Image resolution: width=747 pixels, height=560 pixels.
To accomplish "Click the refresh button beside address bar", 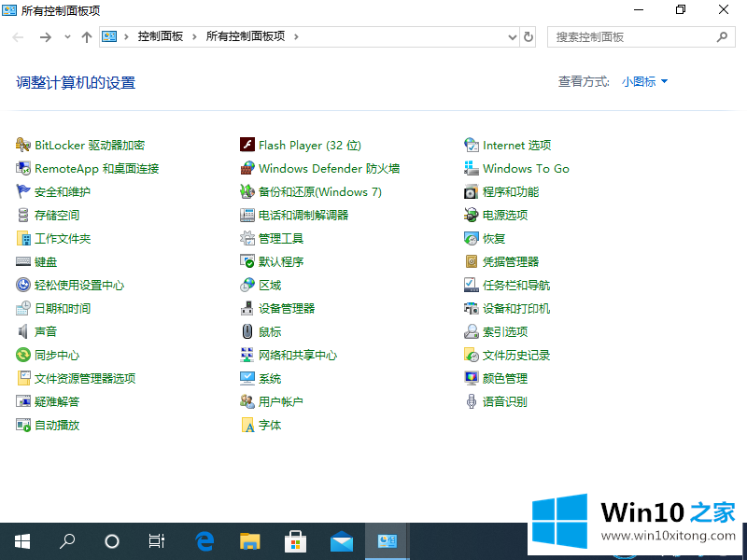I will [529, 37].
